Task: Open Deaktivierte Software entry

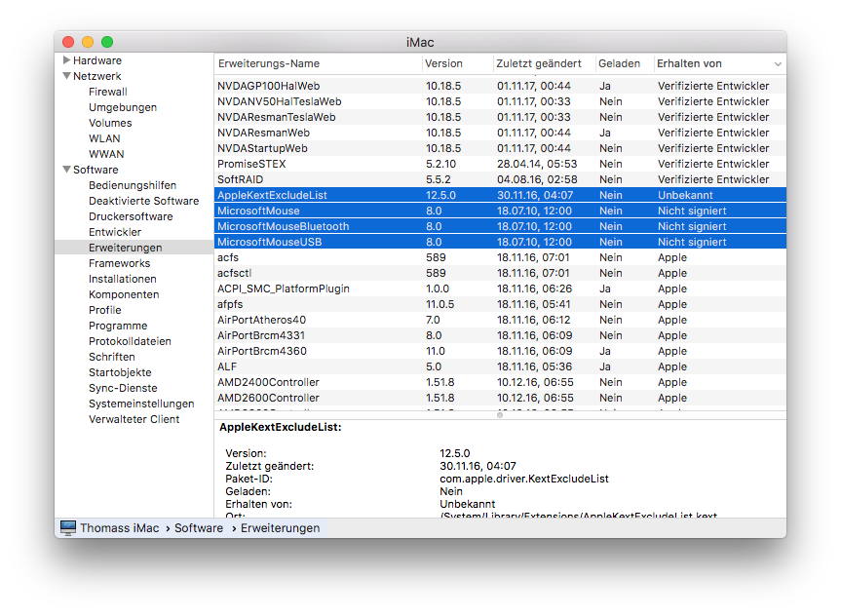Action: pyautogui.click(x=144, y=201)
